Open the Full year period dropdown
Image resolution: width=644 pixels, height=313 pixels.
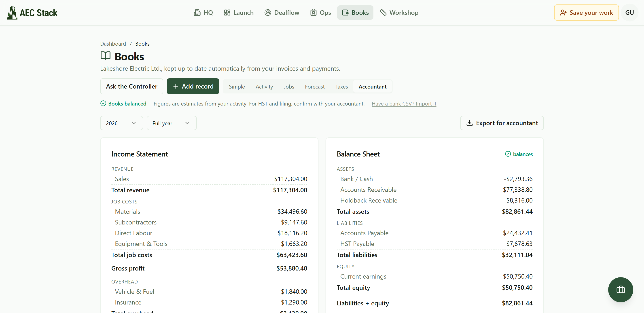pyautogui.click(x=172, y=123)
